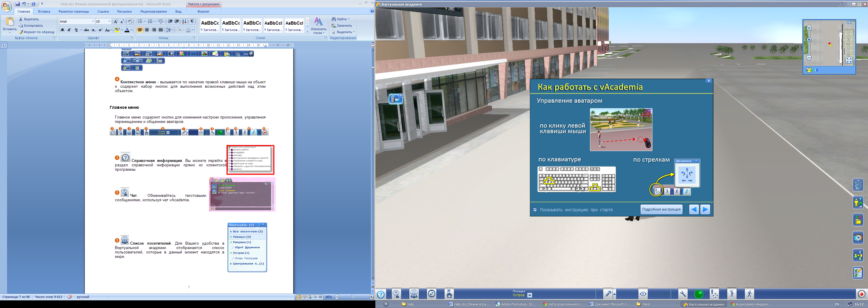This screenshot has height=308, width=868.
Task: Open the avatar clothing editor icon
Action: [x=858, y=202]
